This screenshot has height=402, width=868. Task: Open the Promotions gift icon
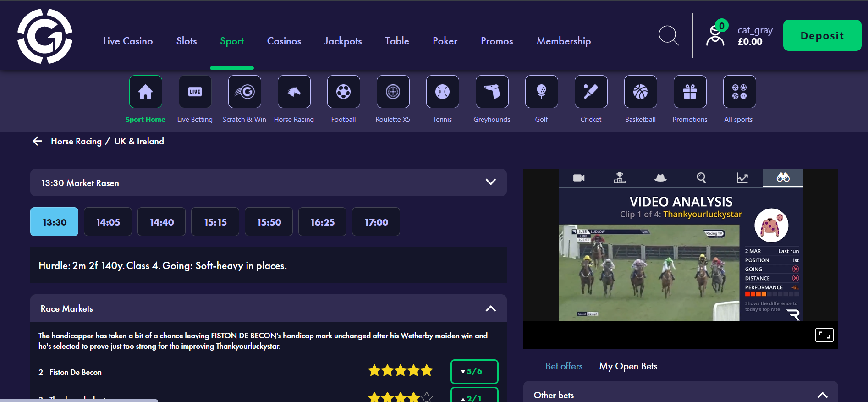690,92
